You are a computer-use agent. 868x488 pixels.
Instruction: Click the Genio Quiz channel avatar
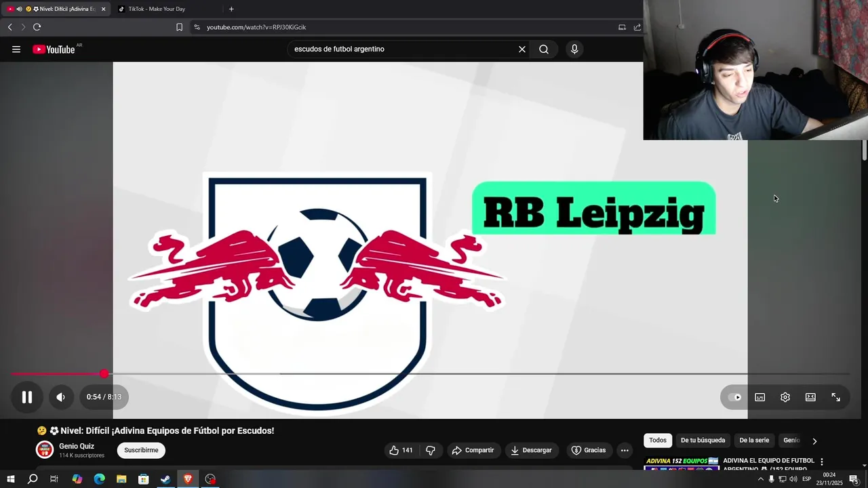coord(45,450)
